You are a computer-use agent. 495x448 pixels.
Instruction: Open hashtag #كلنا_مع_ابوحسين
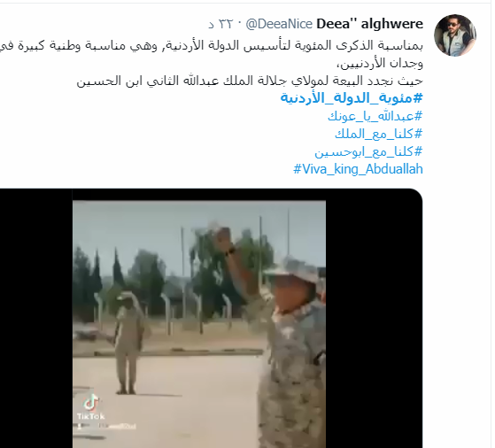(x=368, y=152)
